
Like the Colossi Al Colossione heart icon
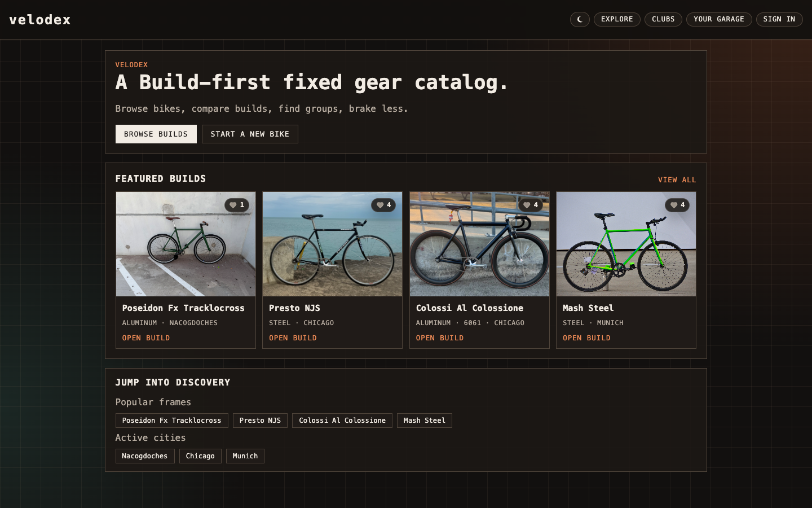click(x=531, y=205)
